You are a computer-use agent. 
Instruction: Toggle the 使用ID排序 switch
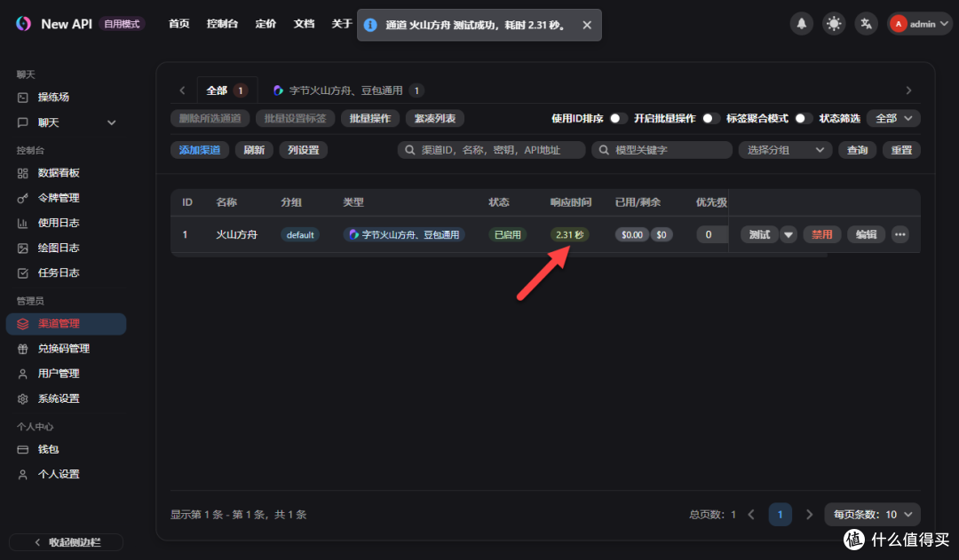coord(618,119)
